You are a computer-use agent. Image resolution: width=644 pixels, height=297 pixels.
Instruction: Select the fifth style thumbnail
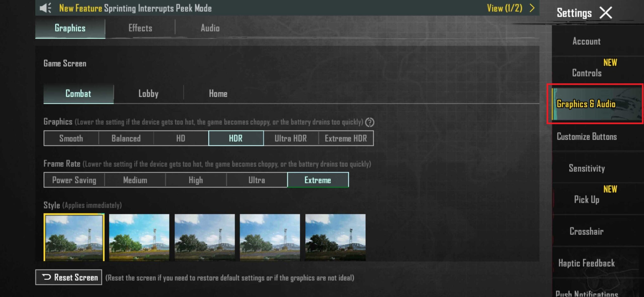pyautogui.click(x=335, y=237)
